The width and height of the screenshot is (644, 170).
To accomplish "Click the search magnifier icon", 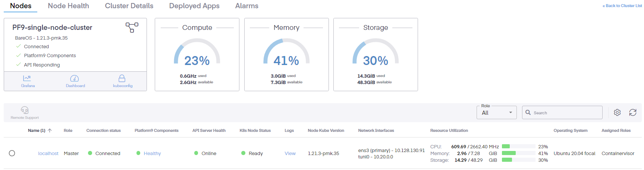I will 528,112.
